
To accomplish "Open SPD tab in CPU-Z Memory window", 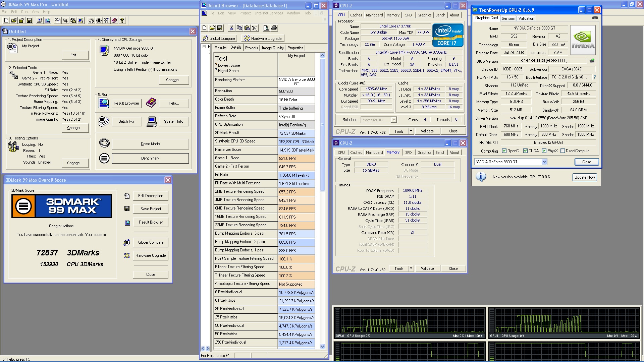I will [x=408, y=153].
